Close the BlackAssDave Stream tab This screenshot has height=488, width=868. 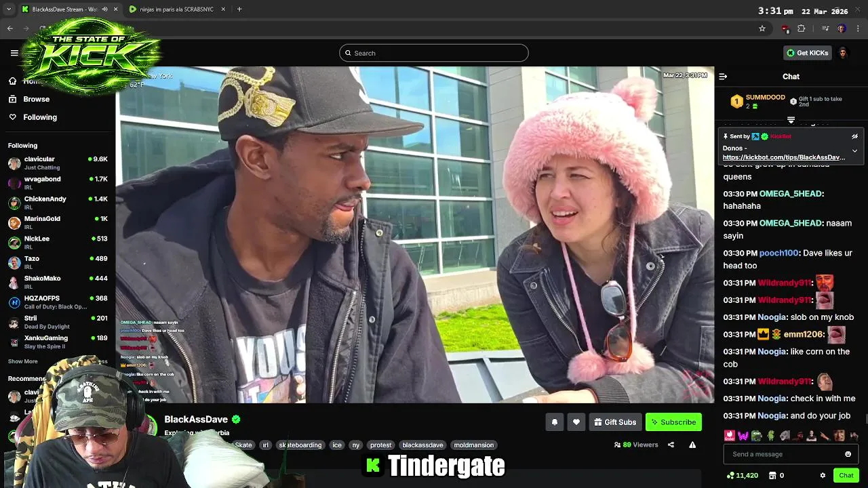115,9
